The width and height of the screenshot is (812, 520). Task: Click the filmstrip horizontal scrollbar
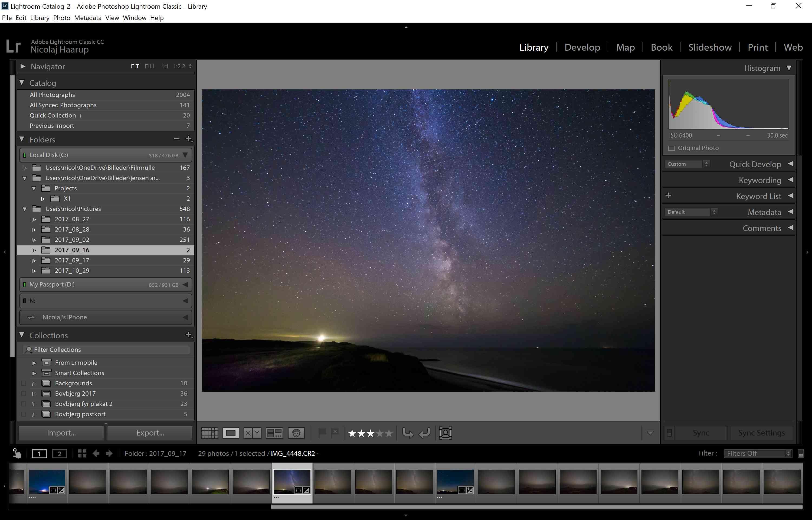pyautogui.click(x=536, y=507)
